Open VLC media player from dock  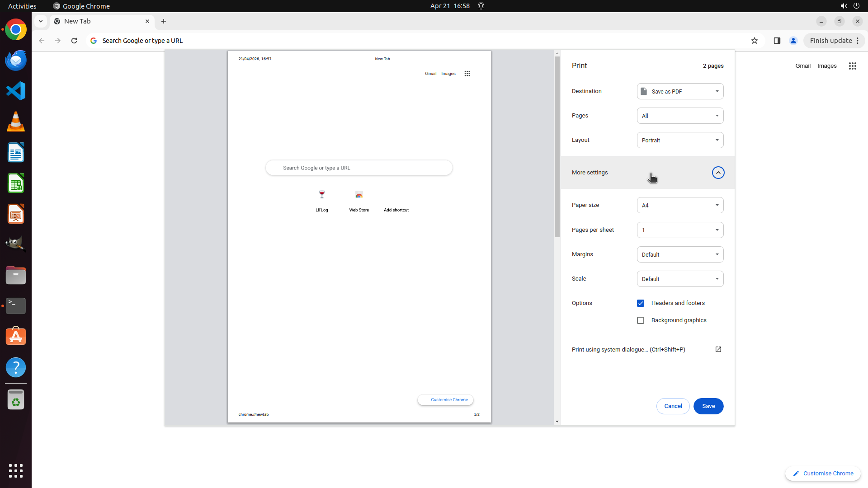(16, 122)
